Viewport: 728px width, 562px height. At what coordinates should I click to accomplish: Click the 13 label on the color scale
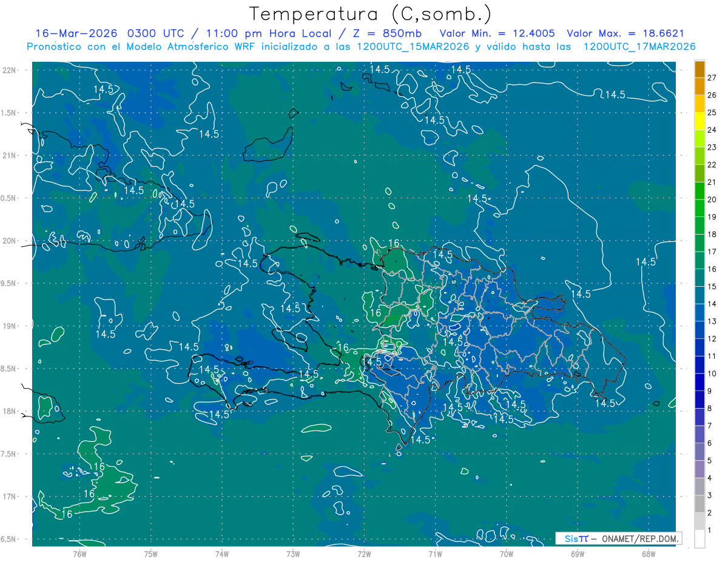point(712,321)
